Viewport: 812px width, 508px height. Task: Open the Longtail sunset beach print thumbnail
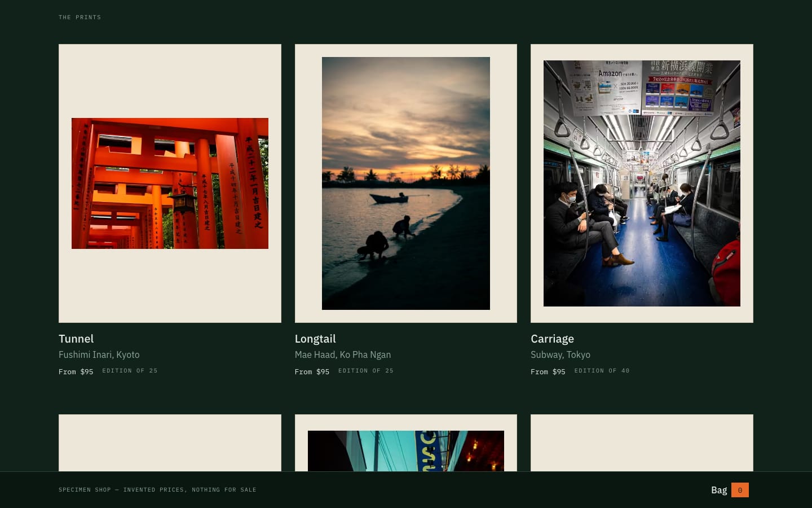pyautogui.click(x=406, y=183)
